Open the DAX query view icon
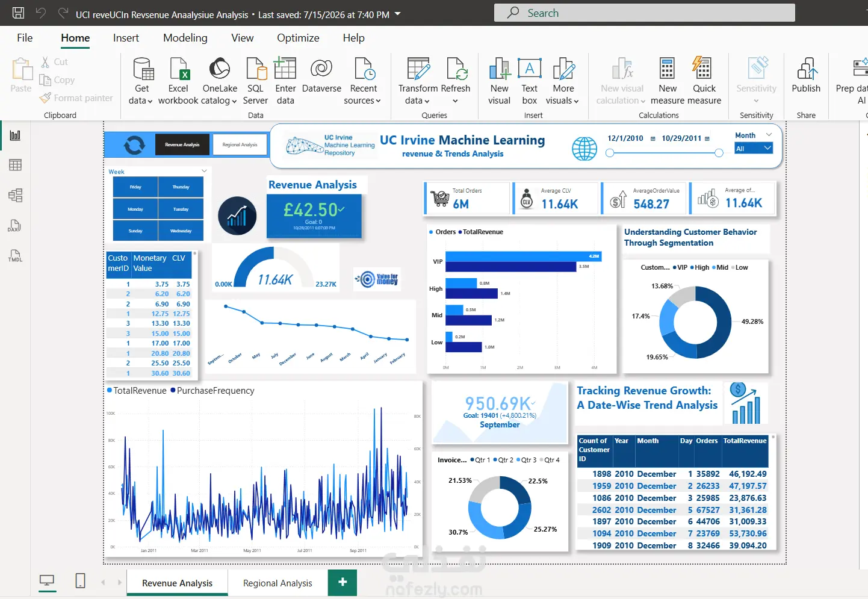The image size is (868, 599). point(16,225)
